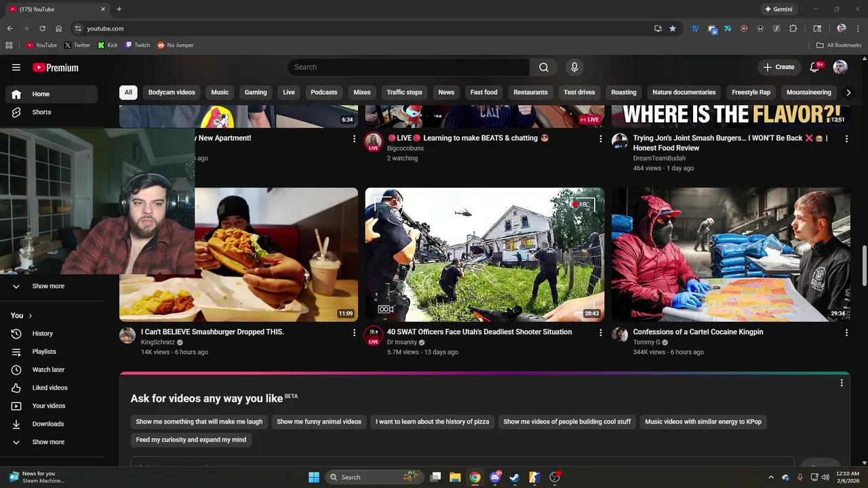The height and width of the screenshot is (488, 868).
Task: Open Downloads in the sidebar
Action: [x=52, y=424]
